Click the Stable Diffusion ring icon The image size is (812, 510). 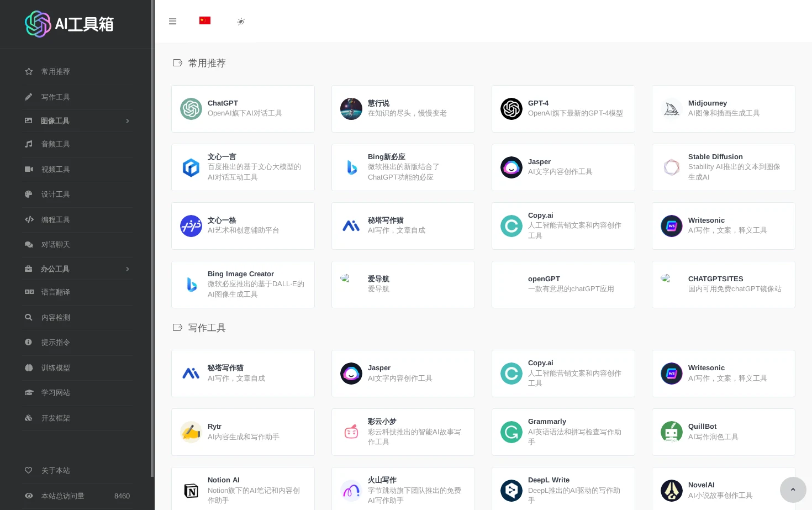[x=672, y=167]
